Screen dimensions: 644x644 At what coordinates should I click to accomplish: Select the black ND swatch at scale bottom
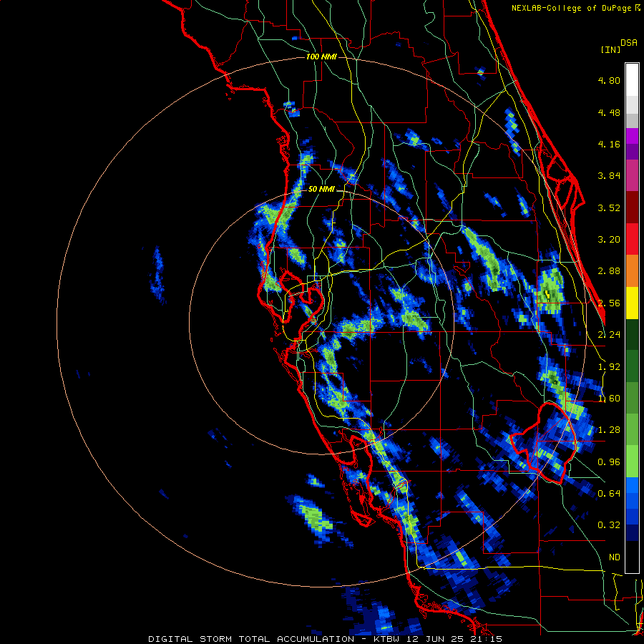tap(632, 557)
